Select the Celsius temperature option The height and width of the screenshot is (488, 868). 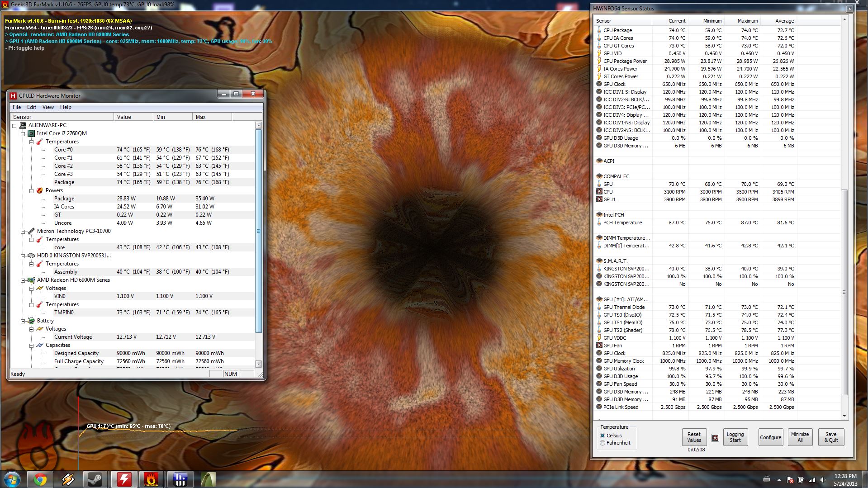602,436
